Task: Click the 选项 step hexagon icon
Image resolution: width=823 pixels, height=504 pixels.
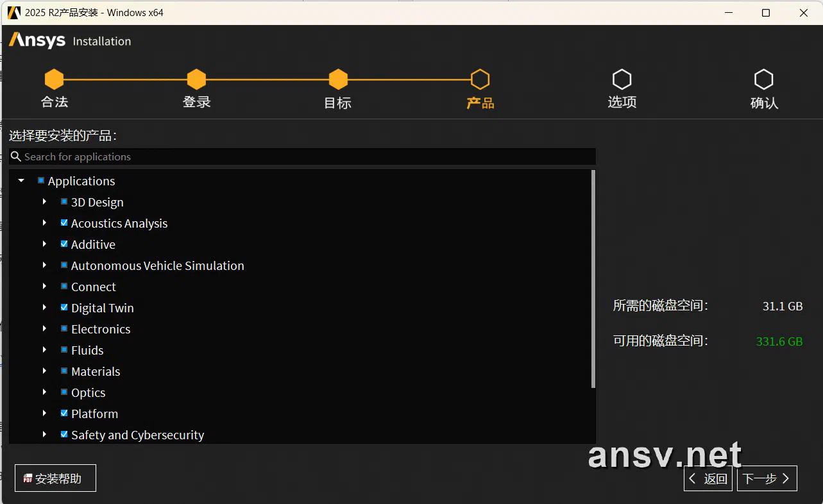Action: tap(622, 80)
